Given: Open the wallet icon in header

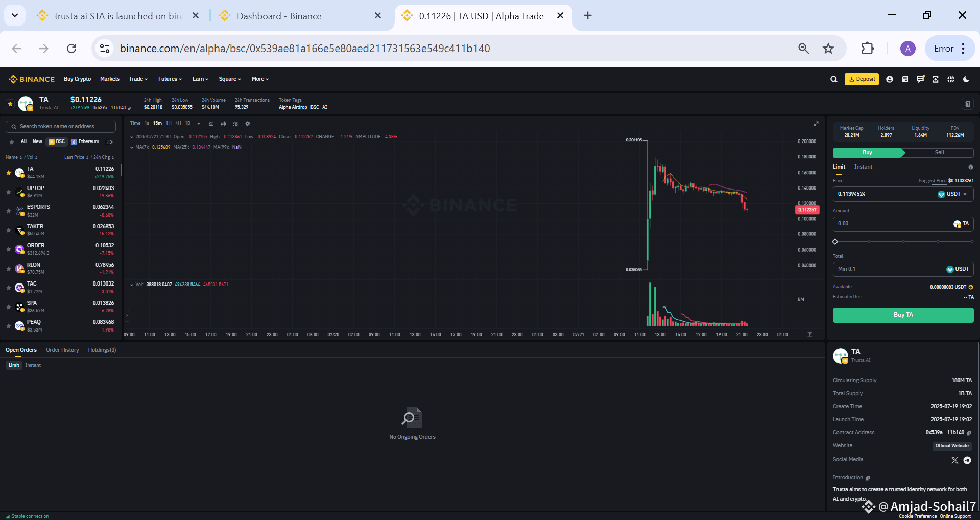Looking at the screenshot, I should 905,79.
